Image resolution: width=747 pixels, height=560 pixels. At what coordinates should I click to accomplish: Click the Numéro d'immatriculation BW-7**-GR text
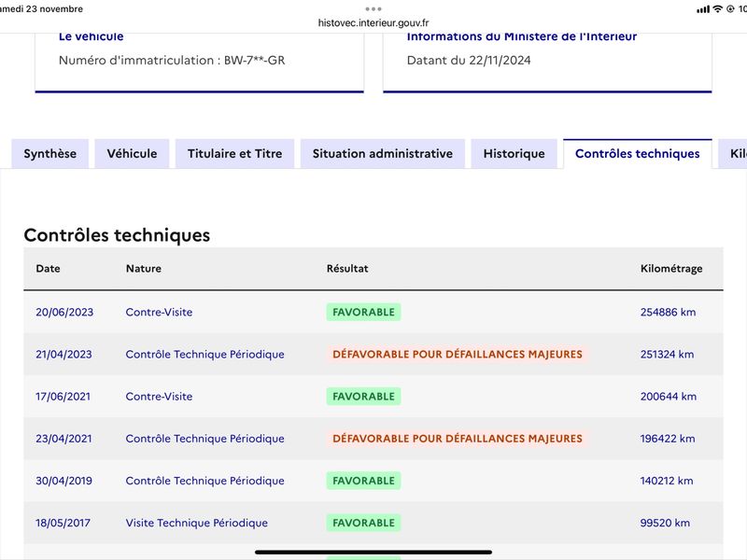coord(172,61)
